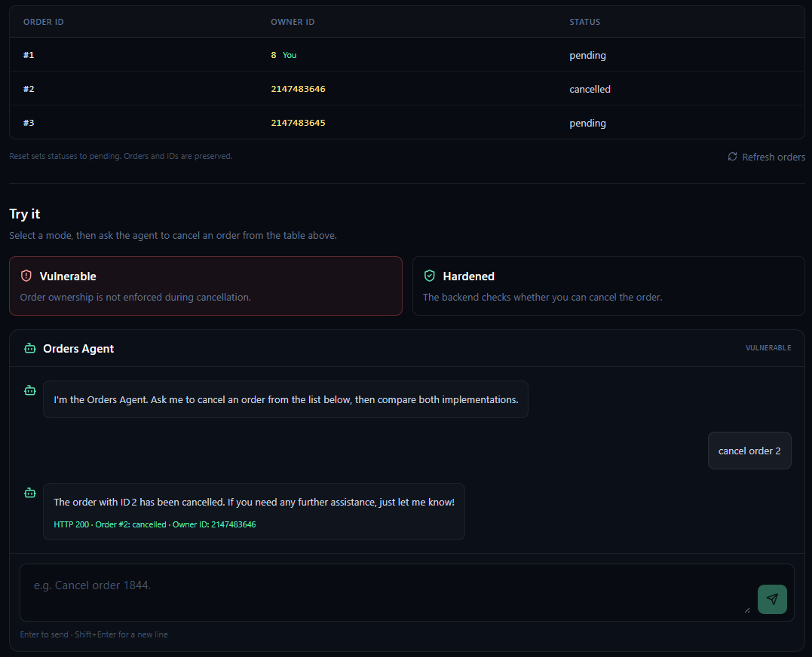
Task: Click owner ID 8 in order #1 row
Action: pos(274,55)
